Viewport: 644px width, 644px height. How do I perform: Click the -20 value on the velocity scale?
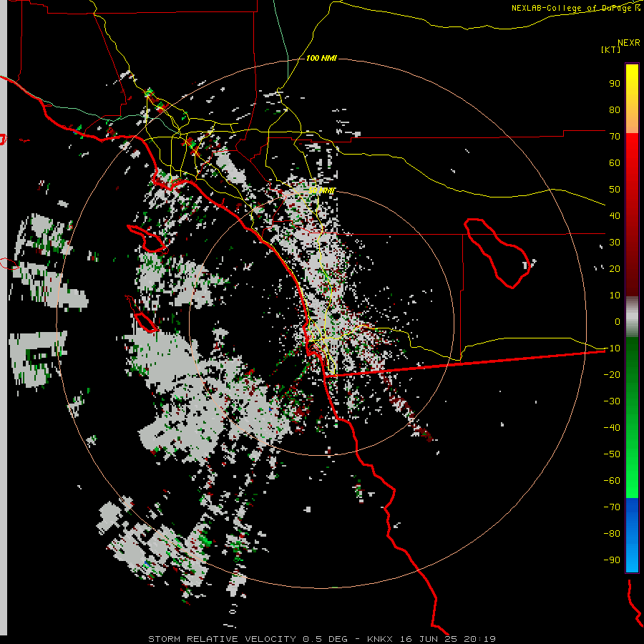[612, 374]
